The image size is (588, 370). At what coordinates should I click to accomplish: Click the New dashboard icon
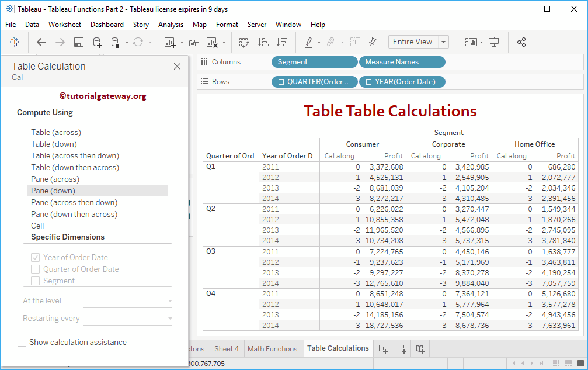point(402,349)
